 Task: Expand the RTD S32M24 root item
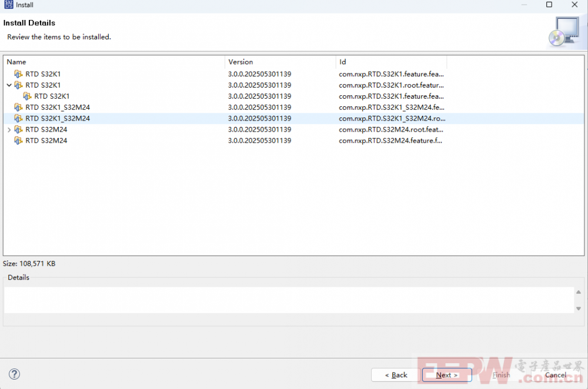(x=9, y=130)
